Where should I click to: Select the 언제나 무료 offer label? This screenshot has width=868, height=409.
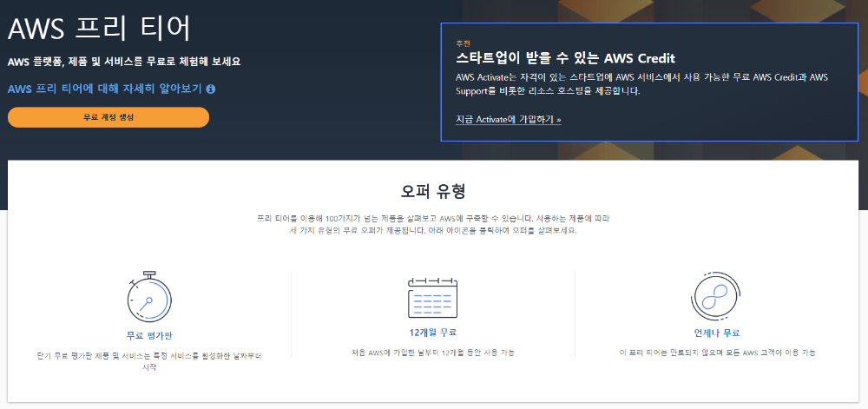click(x=717, y=333)
